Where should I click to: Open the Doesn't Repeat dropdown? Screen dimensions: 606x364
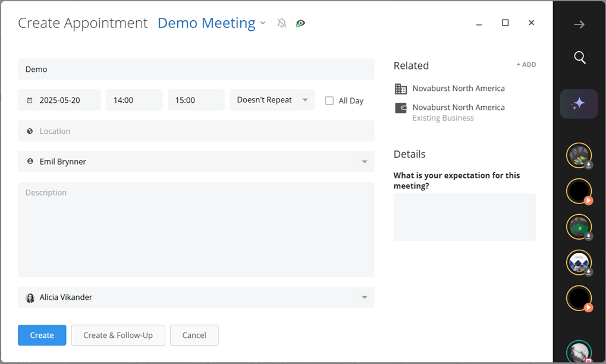pyautogui.click(x=272, y=100)
